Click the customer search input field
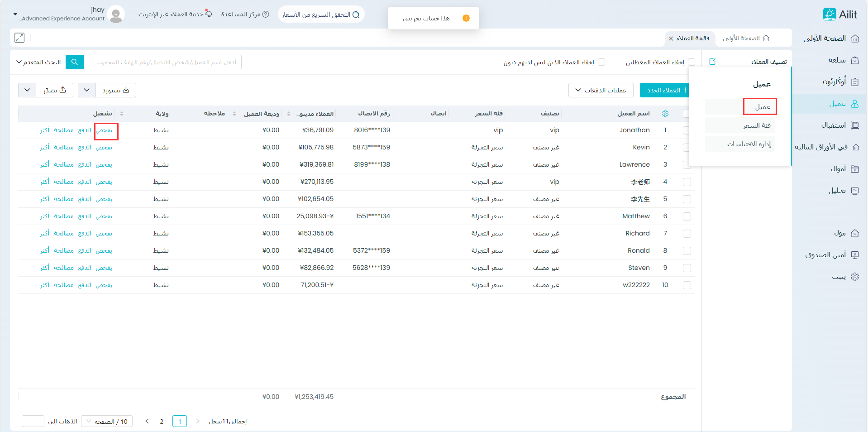868x432 pixels. [163, 62]
